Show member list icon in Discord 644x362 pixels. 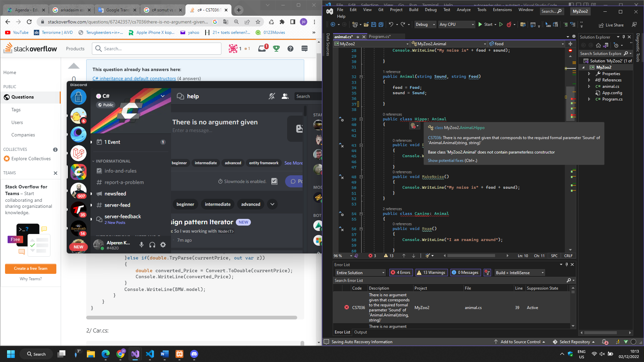pos(285,97)
